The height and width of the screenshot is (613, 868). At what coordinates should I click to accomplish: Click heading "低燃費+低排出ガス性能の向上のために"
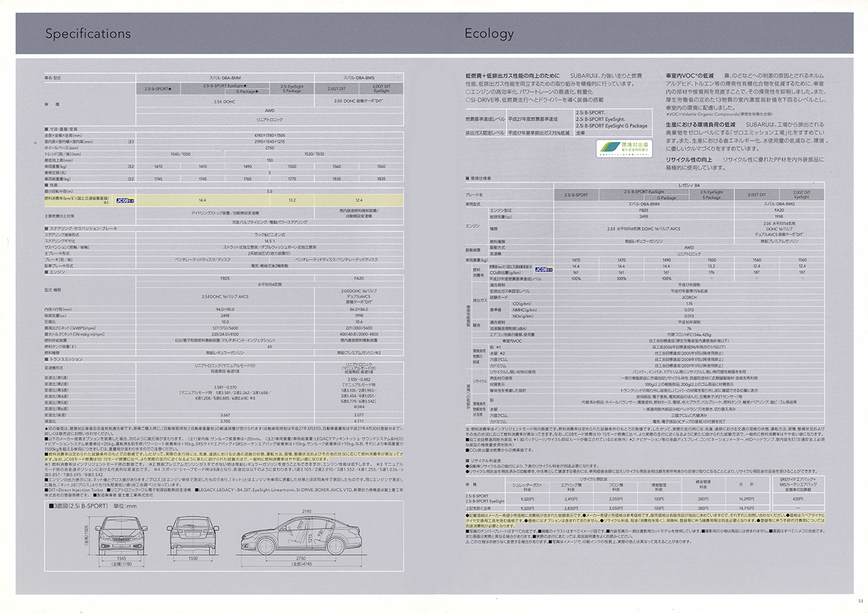tap(512, 76)
